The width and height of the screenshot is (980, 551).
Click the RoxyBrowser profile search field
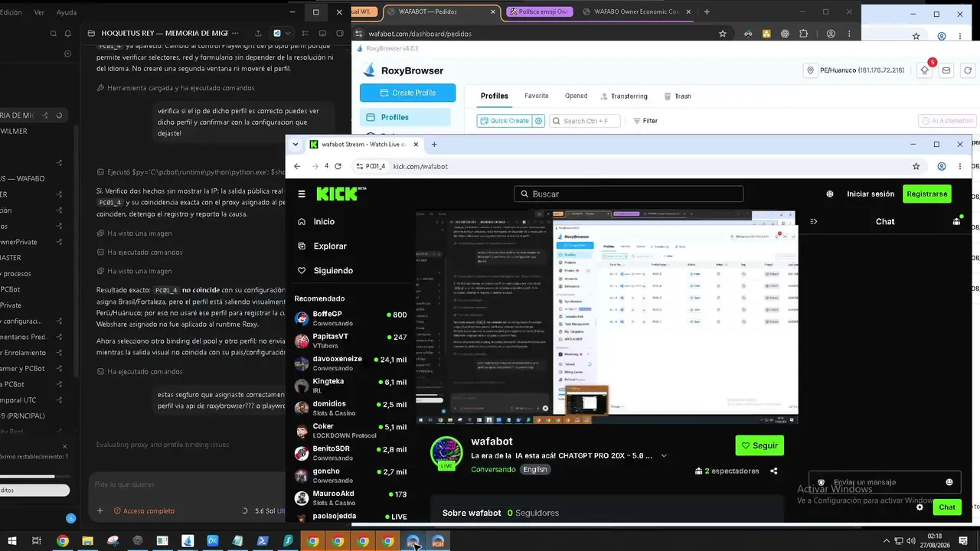coord(586,121)
